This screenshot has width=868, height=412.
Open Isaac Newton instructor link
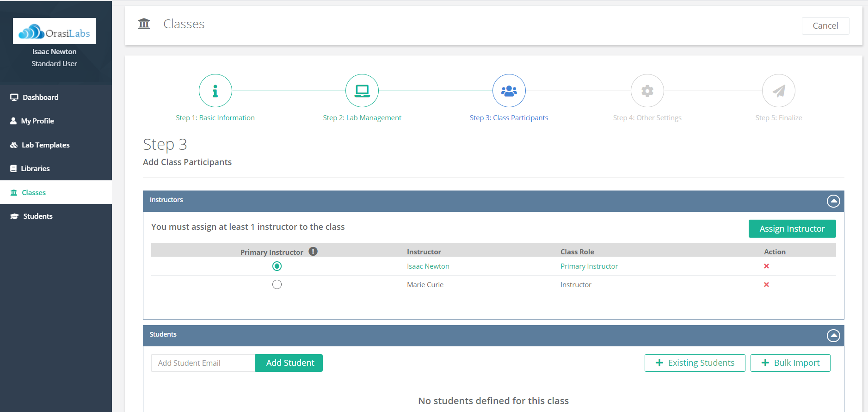point(428,266)
